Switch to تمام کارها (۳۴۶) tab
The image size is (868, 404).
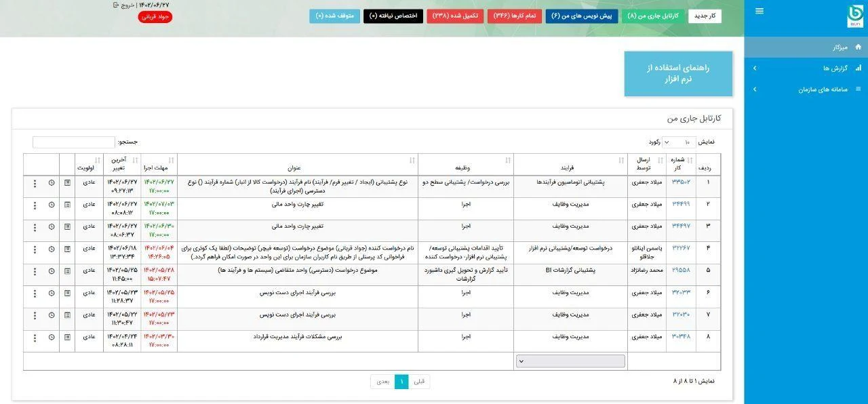tap(514, 16)
